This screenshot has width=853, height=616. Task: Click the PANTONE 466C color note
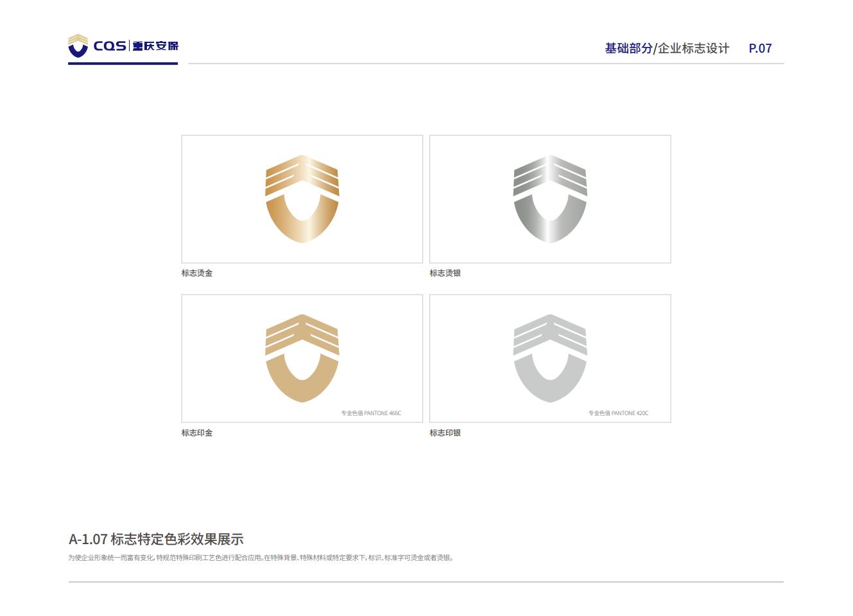click(371, 413)
